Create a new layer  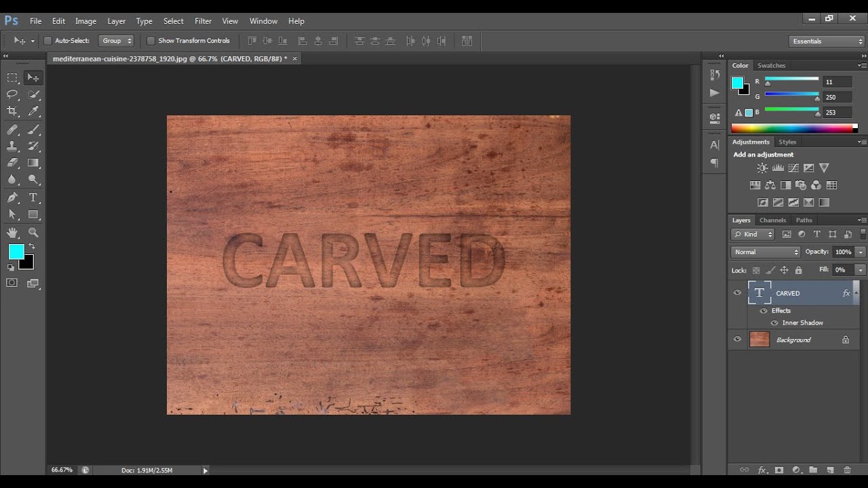[x=830, y=470]
